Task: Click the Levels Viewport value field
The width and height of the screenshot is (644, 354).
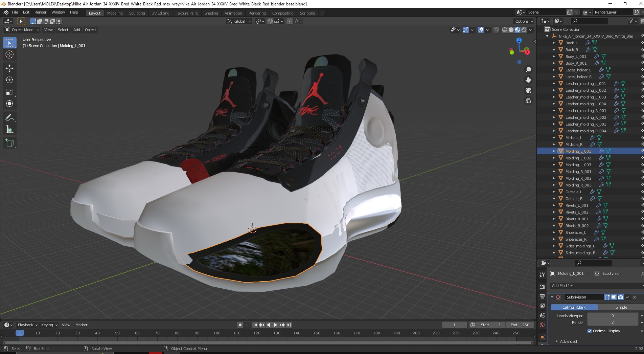Action: coord(613,316)
